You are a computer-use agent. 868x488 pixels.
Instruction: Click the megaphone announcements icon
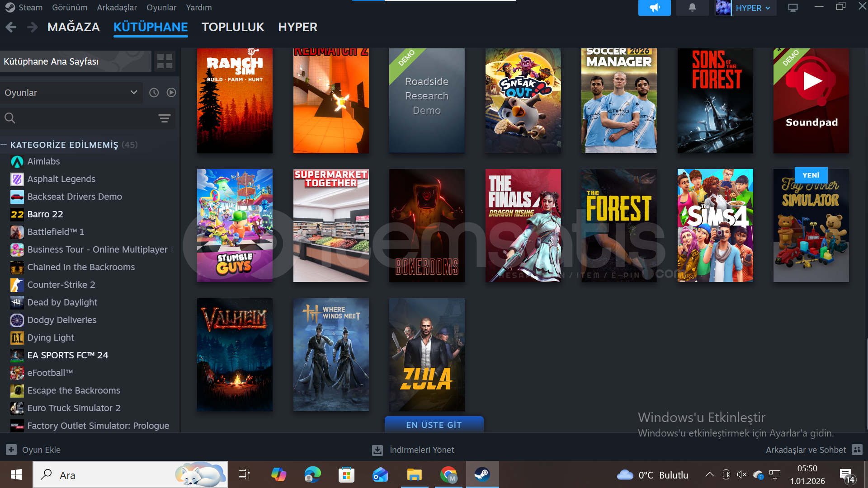[x=654, y=8]
